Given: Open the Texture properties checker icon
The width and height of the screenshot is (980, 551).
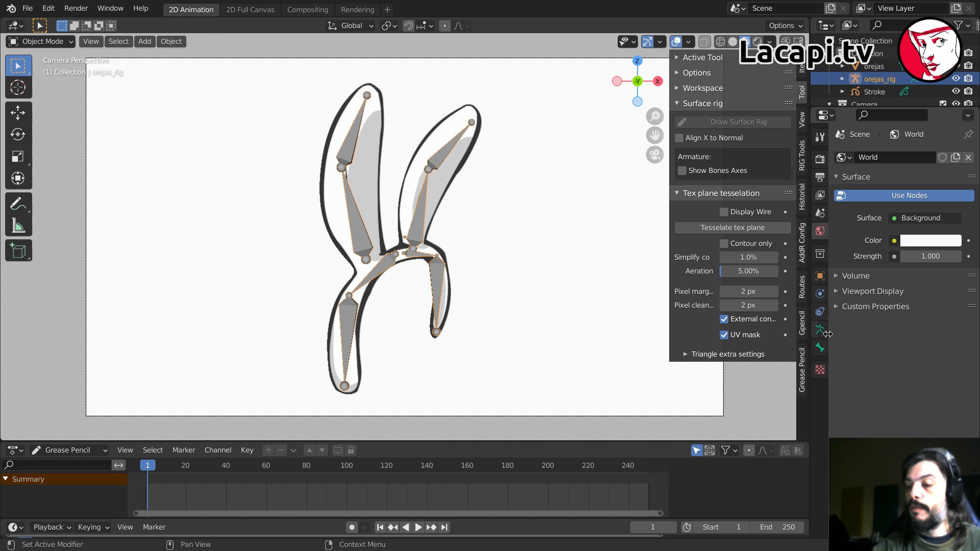Looking at the screenshot, I should pos(820,369).
